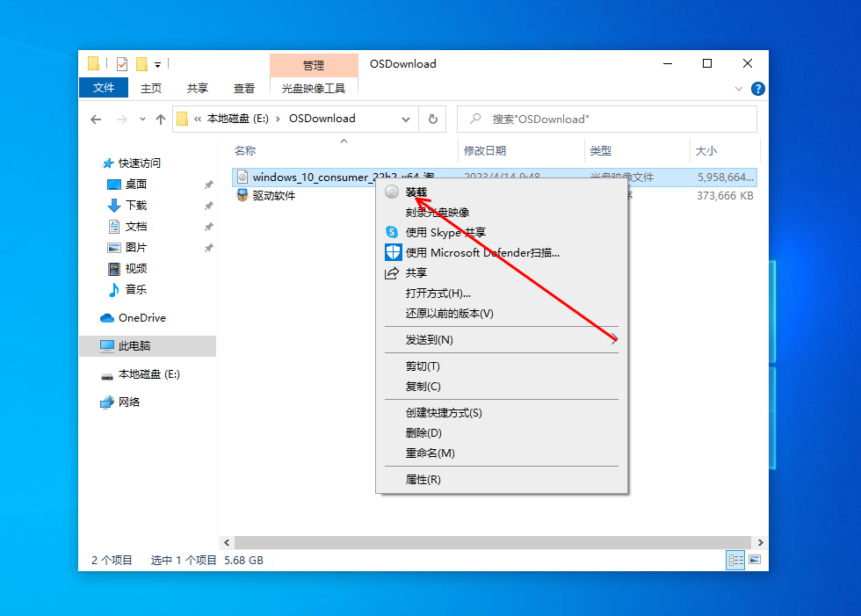The image size is (861, 616).
Task: Click the Microsoft Defender shield icon in context menu
Action: coord(392,252)
